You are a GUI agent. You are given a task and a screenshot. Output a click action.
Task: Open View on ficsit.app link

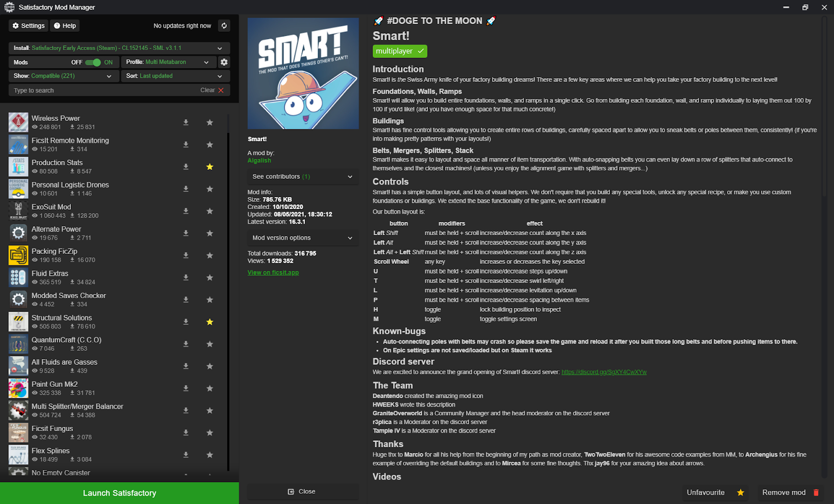pyautogui.click(x=273, y=273)
